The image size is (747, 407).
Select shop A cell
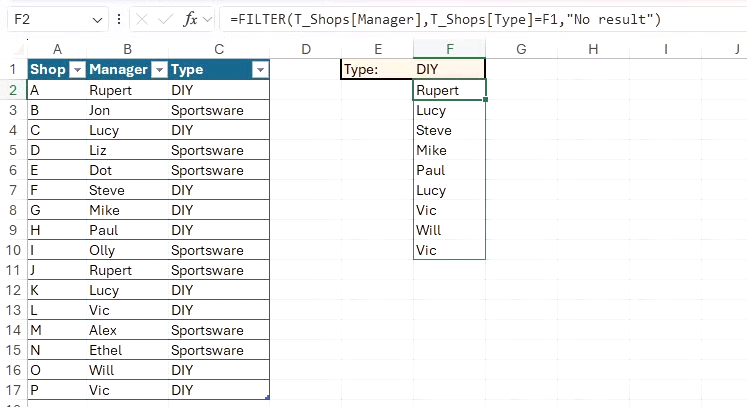point(57,90)
